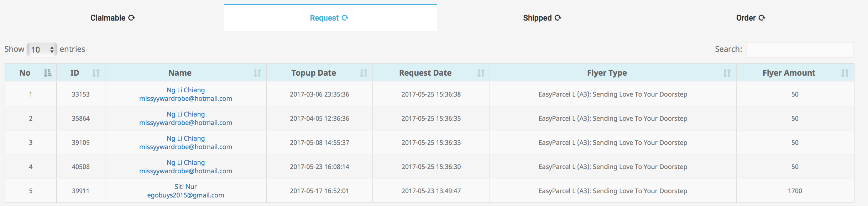
Task: Focus the Search input field
Action: coord(800,50)
